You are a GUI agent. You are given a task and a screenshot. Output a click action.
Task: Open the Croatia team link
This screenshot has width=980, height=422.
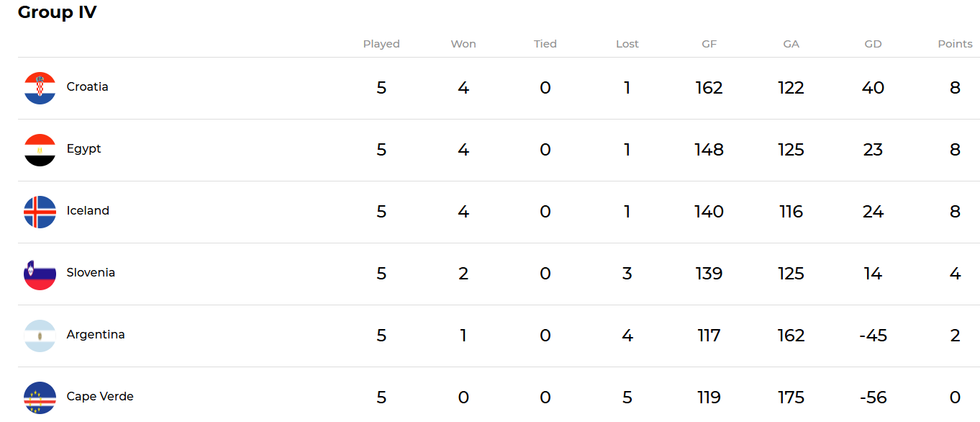pyautogui.click(x=87, y=87)
